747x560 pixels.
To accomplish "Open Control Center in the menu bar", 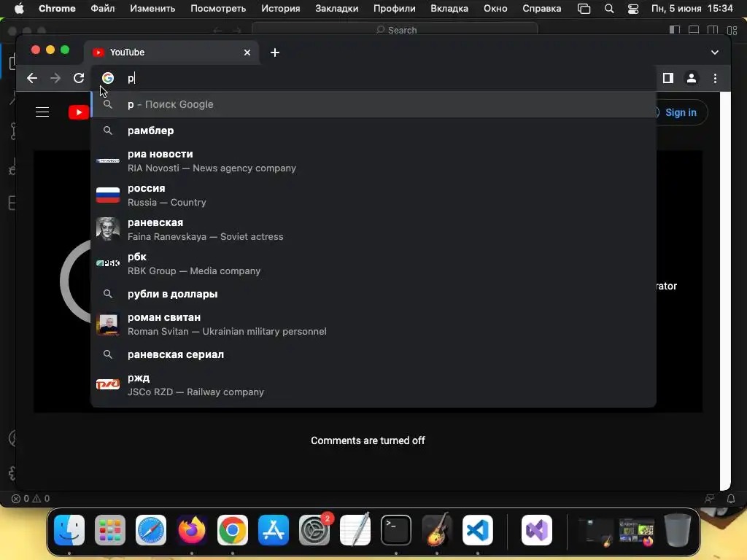I will tap(632, 9).
